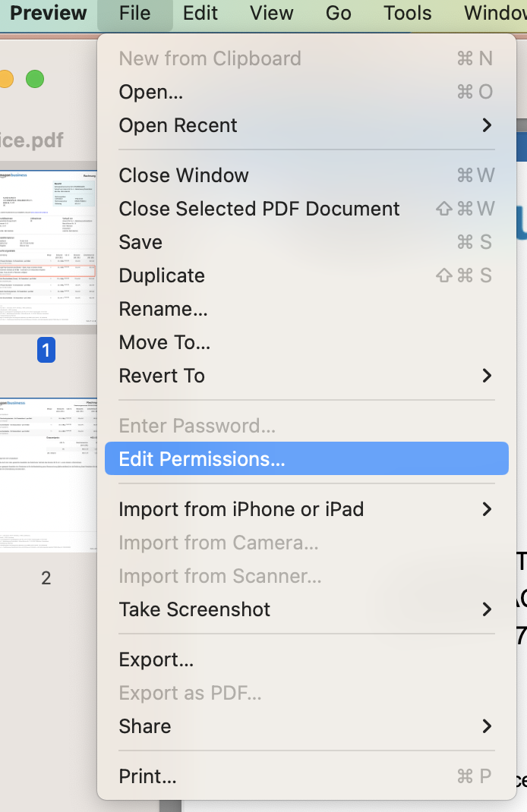This screenshot has width=527, height=812.
Task: Open the Preview application menu
Action: point(47,13)
